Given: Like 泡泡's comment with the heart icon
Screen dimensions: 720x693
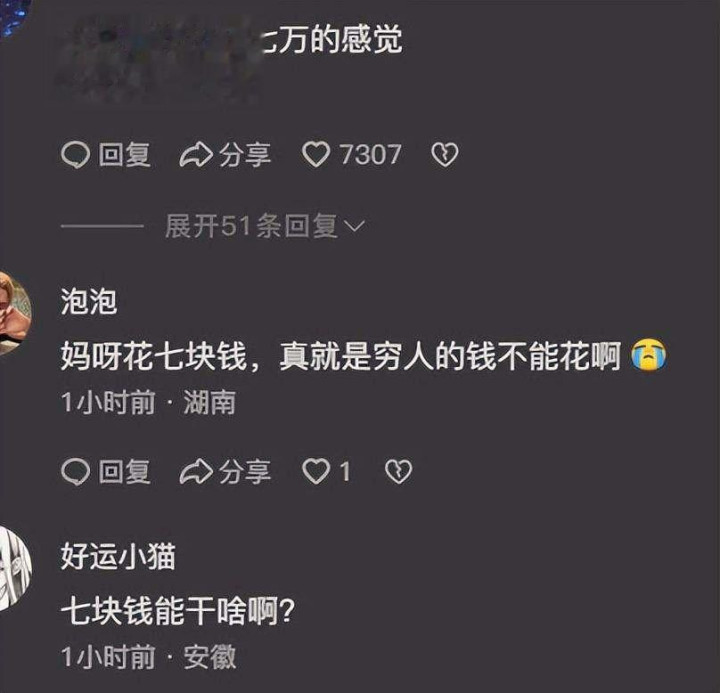Looking at the screenshot, I should 315,472.
